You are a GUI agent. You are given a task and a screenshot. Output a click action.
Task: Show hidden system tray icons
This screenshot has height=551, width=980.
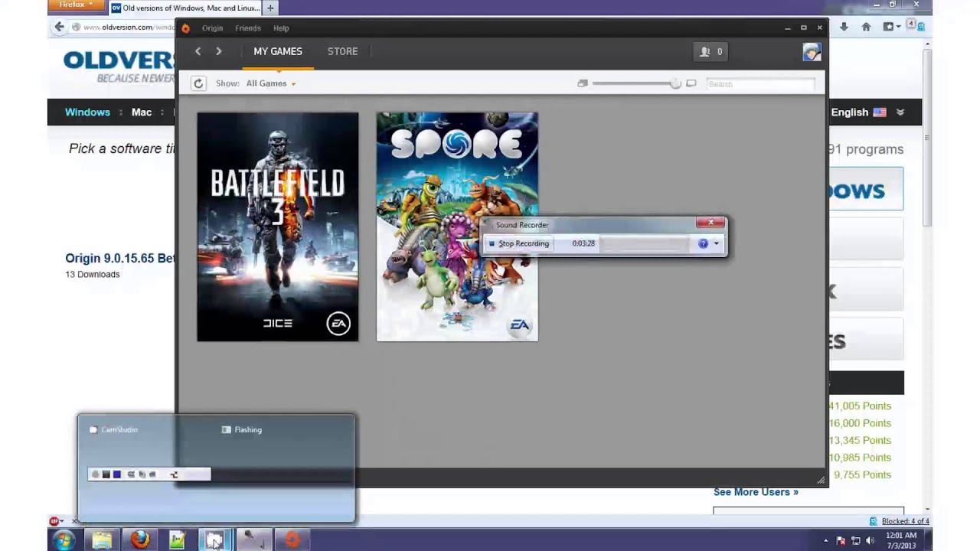(825, 540)
